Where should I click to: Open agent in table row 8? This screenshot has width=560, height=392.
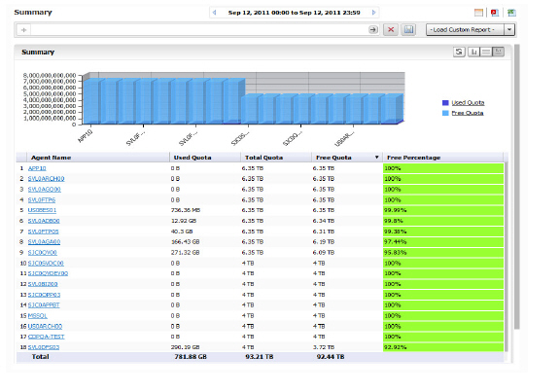coord(44,242)
